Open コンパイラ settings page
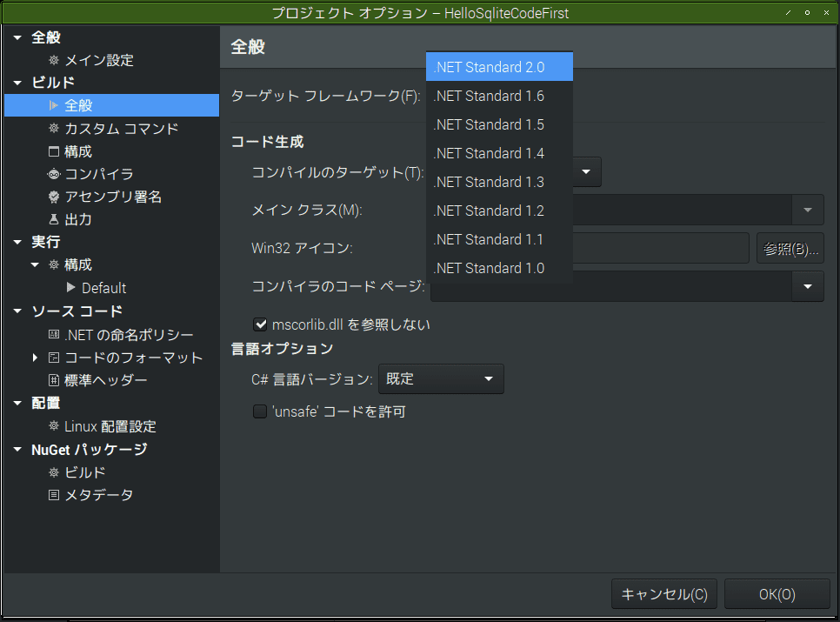840x622 pixels. (98, 174)
